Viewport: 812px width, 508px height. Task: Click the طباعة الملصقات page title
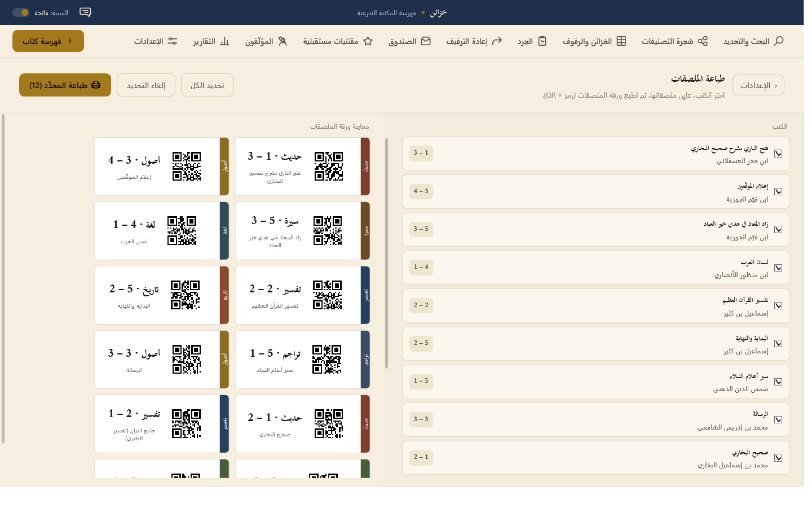pos(698,78)
